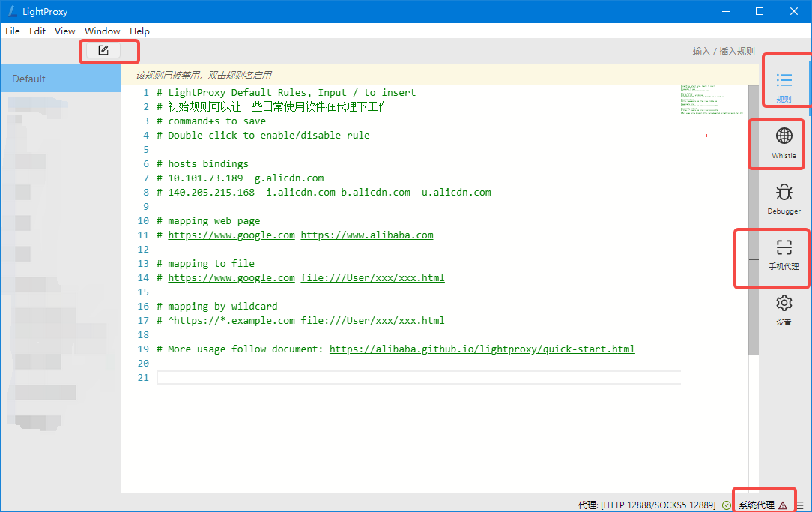Image resolution: width=812 pixels, height=512 pixels.
Task: Click the 系统代理 system proxy label
Action: (x=757, y=505)
